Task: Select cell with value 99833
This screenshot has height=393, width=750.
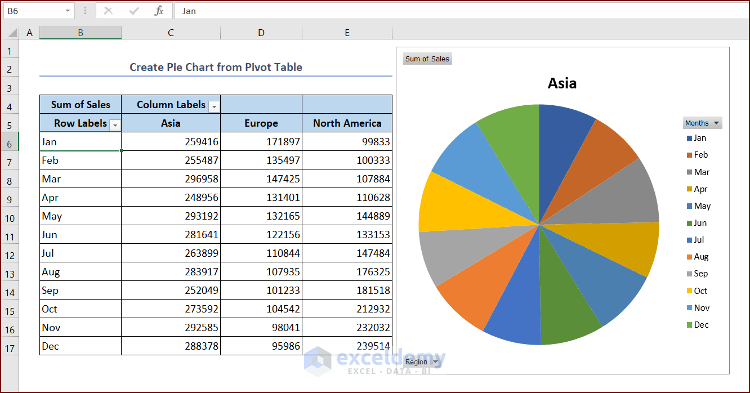Action: (x=347, y=142)
